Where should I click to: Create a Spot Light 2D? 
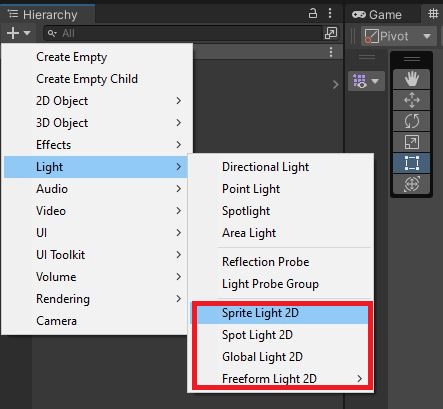click(x=281, y=335)
